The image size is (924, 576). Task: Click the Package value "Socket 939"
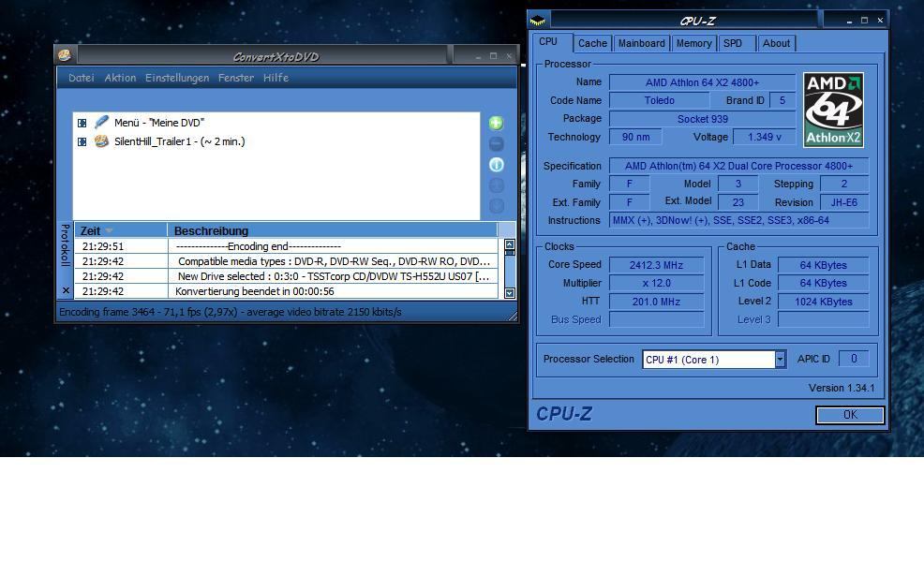pos(702,119)
